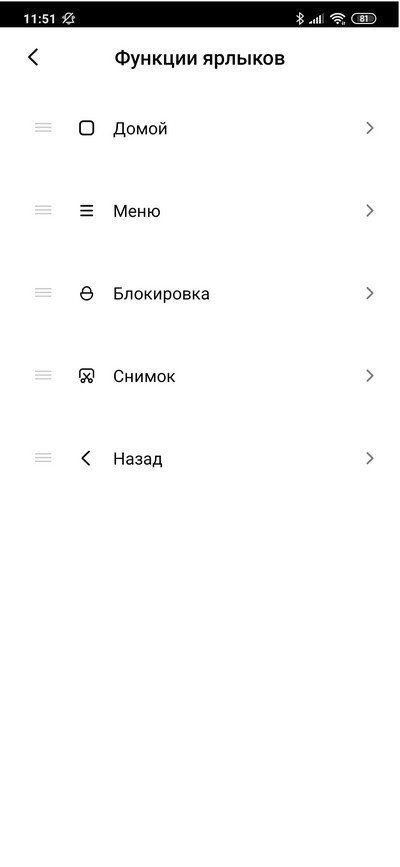This screenshot has height=867, width=400.
Task: Select the Блокировка label
Action: [161, 294]
